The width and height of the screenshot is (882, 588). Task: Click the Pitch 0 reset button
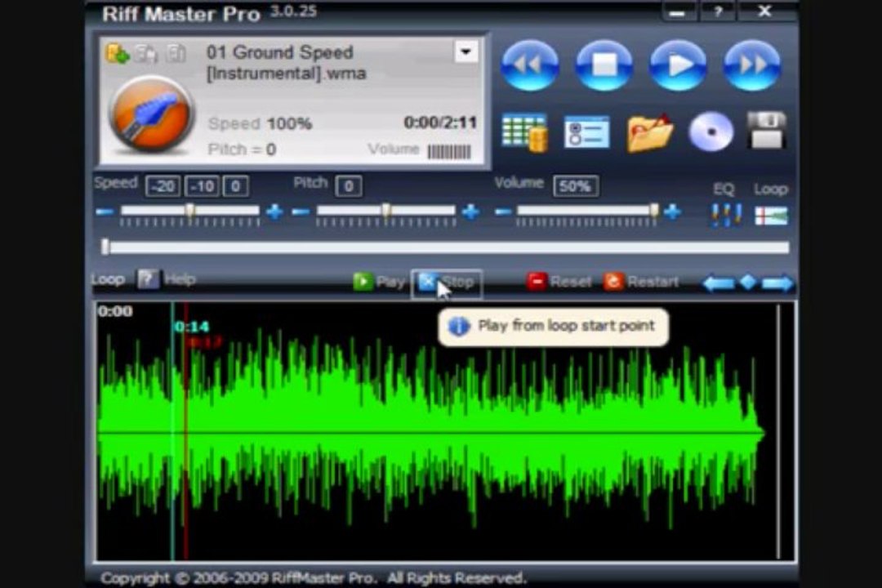pyautogui.click(x=348, y=186)
